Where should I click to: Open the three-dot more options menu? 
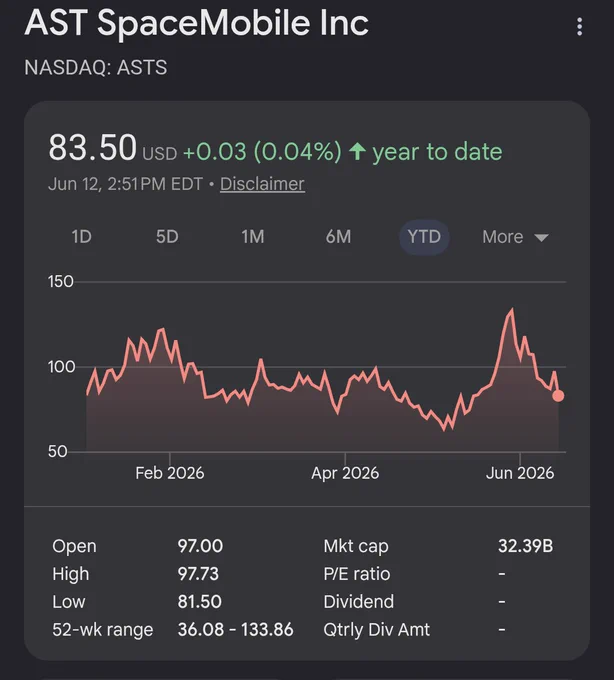click(579, 27)
